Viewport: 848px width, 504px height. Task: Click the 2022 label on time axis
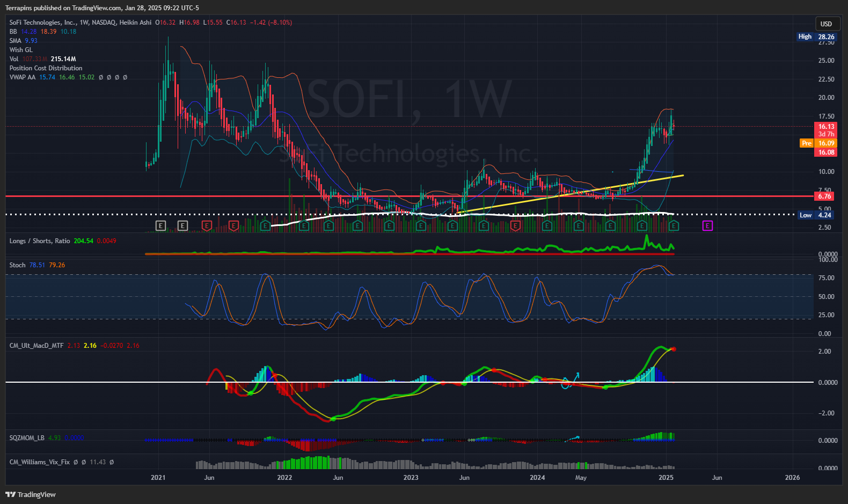[x=284, y=477]
